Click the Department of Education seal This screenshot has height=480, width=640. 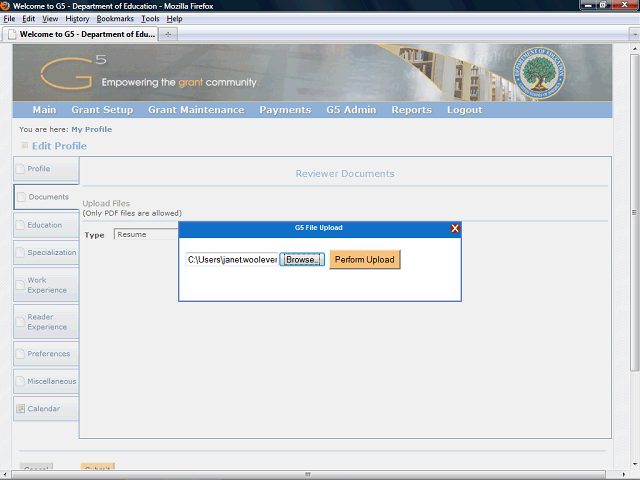[539, 73]
